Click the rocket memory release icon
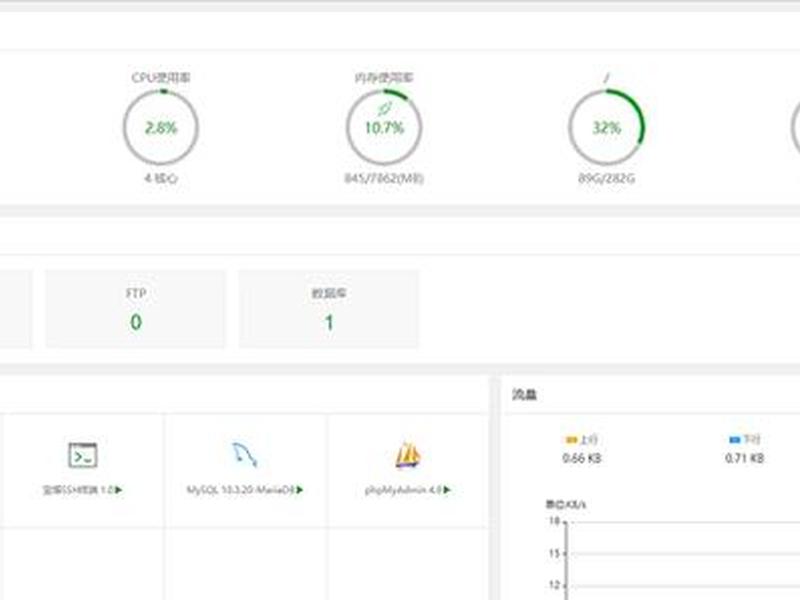Viewport: 800px width, 600px height. click(384, 108)
